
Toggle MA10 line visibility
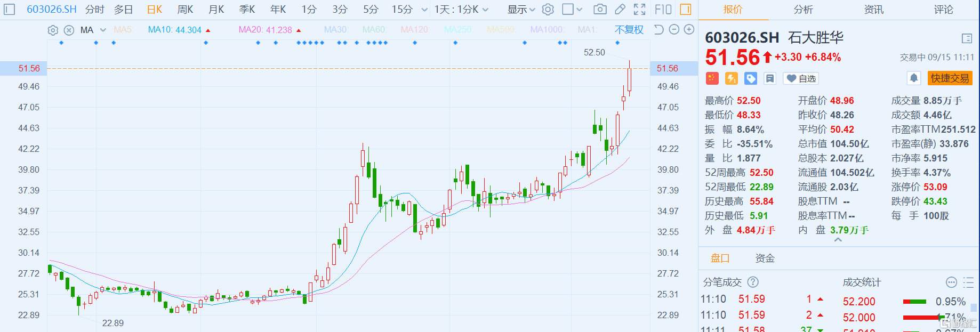click(175, 30)
